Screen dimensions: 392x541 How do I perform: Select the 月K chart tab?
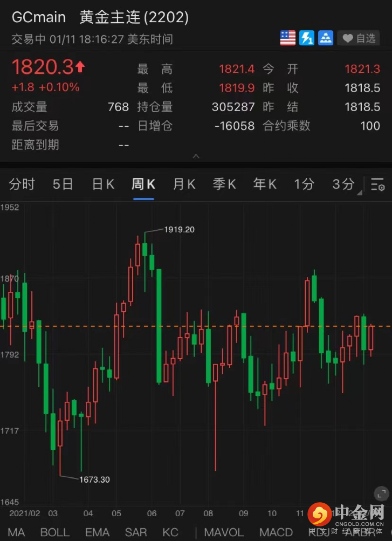[184, 184]
